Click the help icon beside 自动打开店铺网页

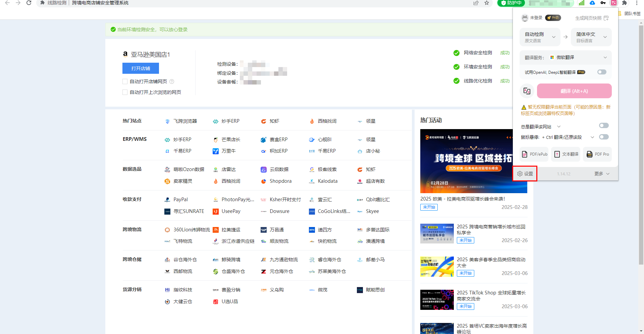click(x=172, y=81)
